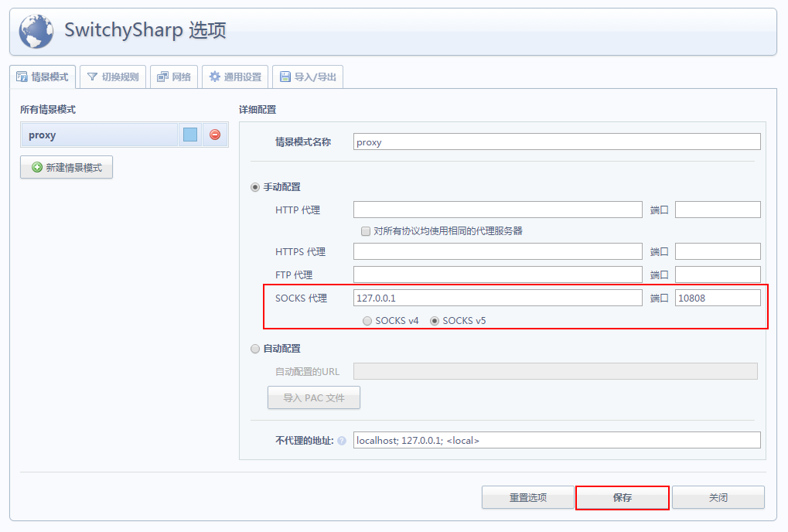The height and width of the screenshot is (532, 788).
Task: Click the red delete icon for proxy profile
Action: (x=215, y=135)
